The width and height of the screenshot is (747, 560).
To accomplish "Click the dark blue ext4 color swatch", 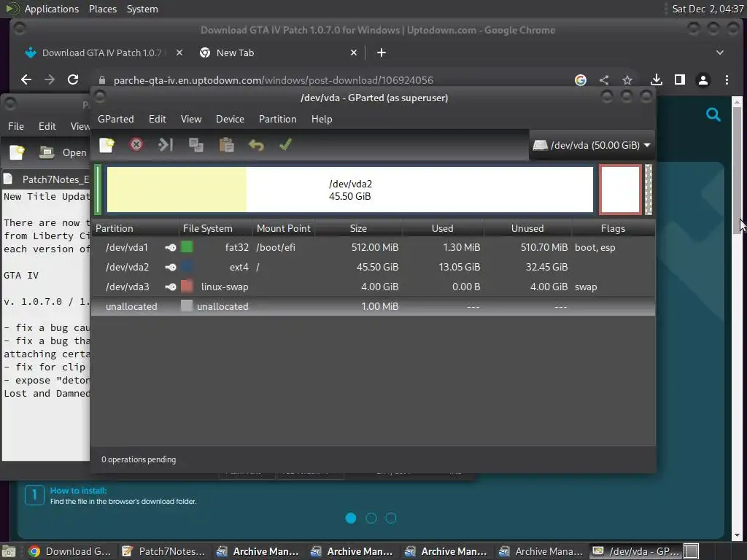I will pyautogui.click(x=187, y=266).
